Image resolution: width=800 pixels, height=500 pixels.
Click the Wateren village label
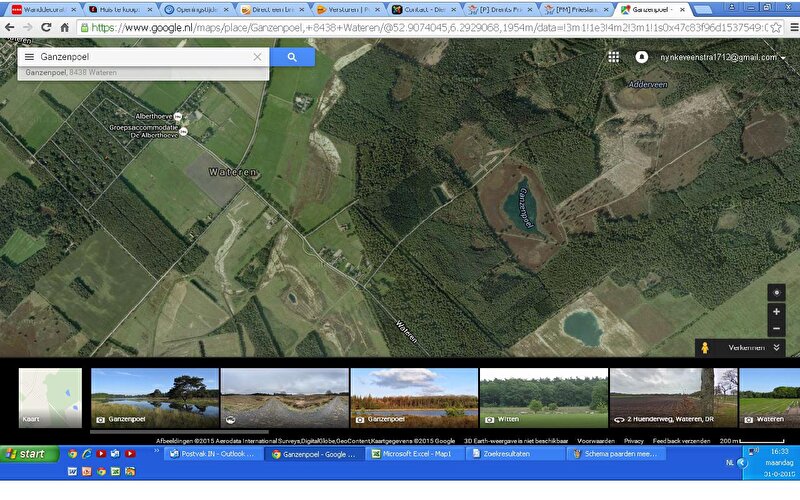click(x=232, y=172)
